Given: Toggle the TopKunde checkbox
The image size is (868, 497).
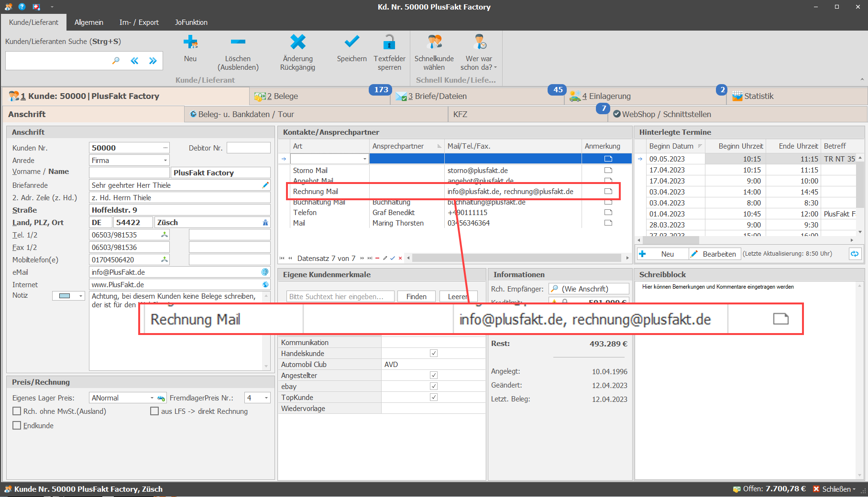Looking at the screenshot, I should [434, 397].
